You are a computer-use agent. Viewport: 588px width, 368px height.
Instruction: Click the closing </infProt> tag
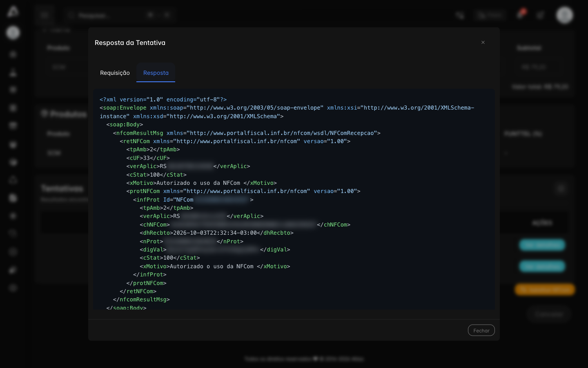tap(150, 274)
